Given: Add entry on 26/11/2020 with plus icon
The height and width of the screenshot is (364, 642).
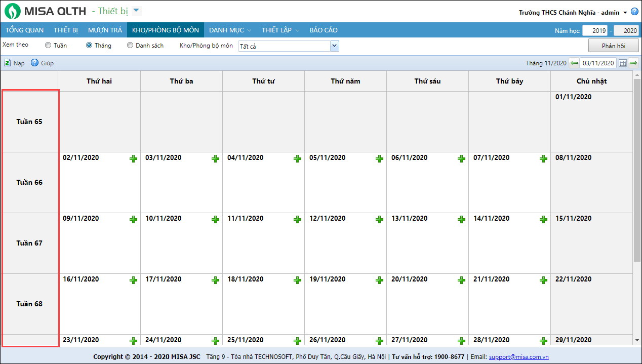Looking at the screenshot, I should coord(379,341).
